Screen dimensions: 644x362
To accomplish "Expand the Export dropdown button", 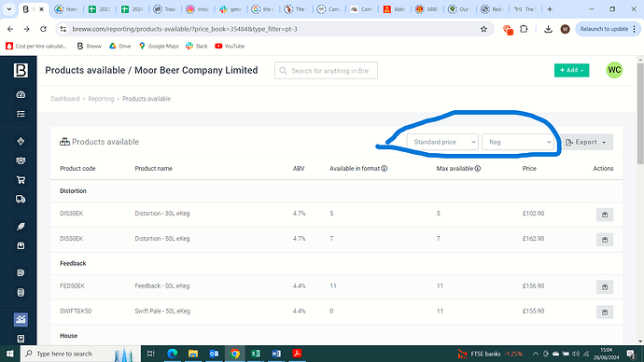I will 586,142.
